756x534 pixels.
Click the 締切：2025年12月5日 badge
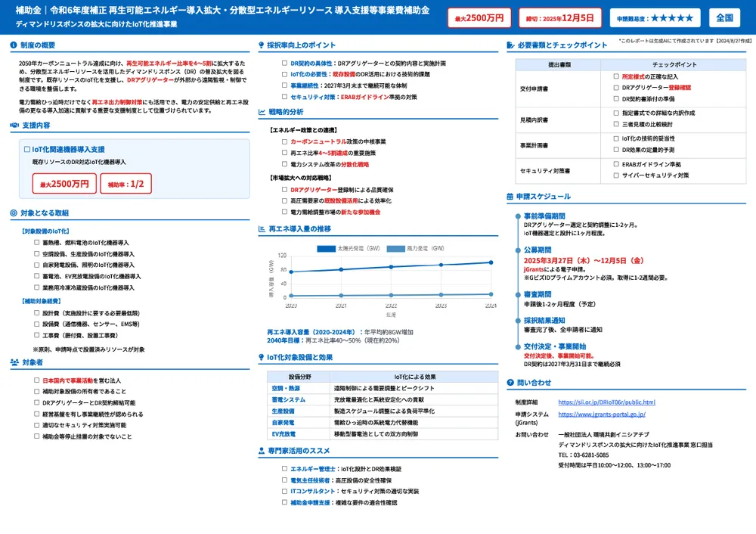click(x=560, y=18)
